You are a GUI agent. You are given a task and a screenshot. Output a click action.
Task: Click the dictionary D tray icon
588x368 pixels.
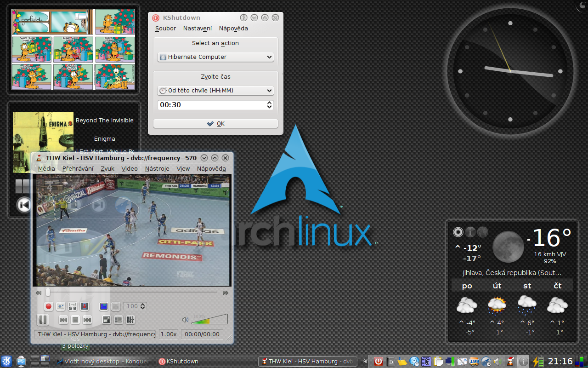point(390,362)
